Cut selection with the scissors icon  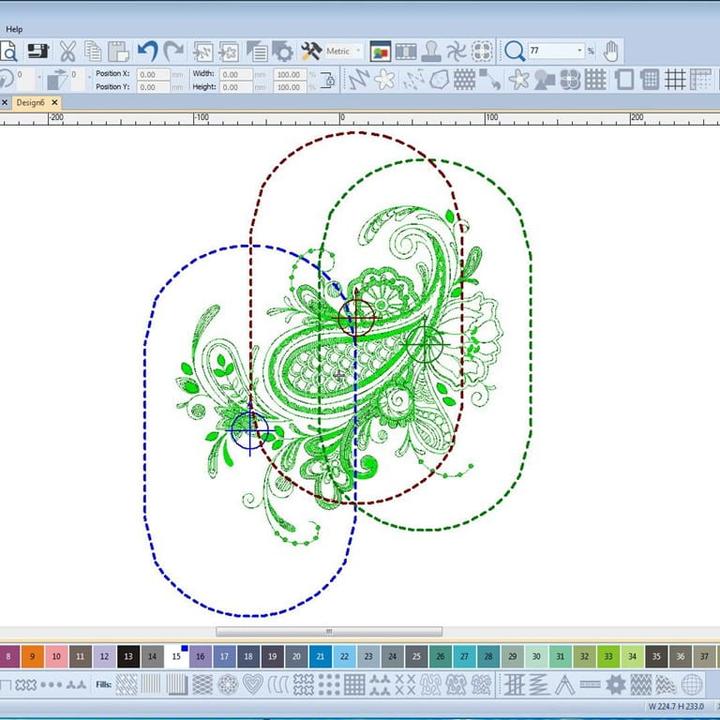(68, 51)
